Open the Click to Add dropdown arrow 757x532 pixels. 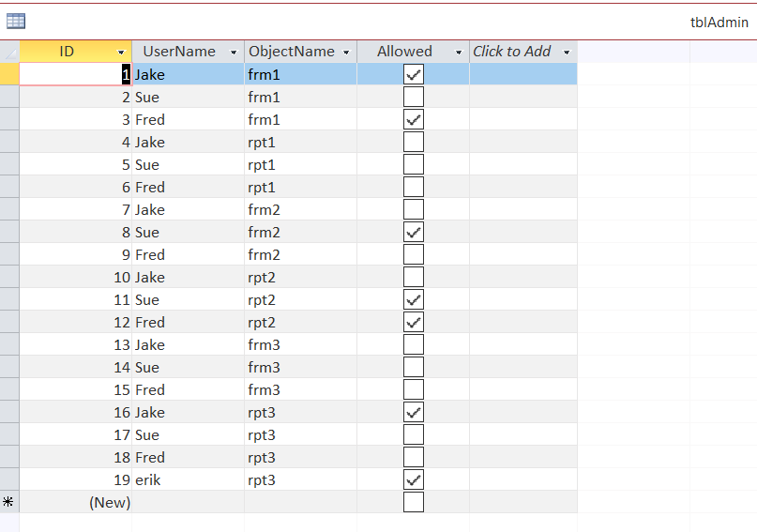(x=567, y=53)
